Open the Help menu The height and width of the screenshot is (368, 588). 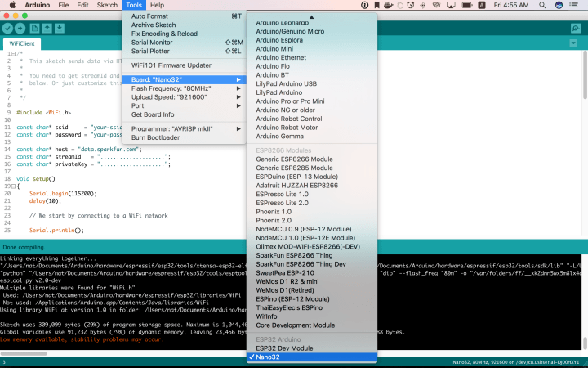[157, 5]
